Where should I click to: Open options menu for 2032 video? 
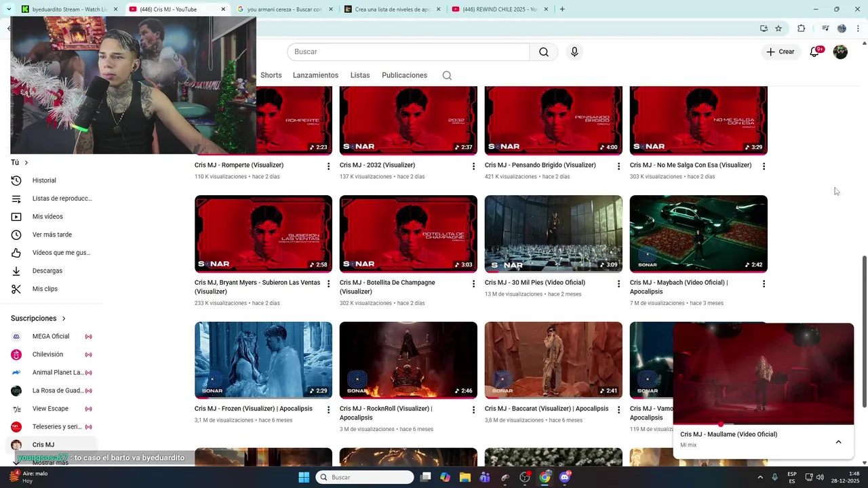(x=473, y=166)
